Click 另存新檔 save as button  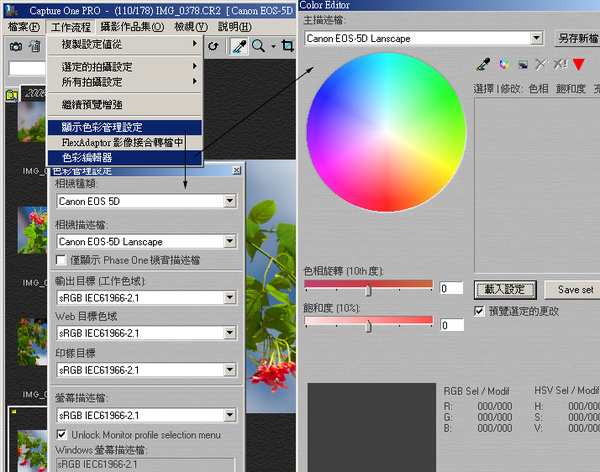click(x=577, y=38)
